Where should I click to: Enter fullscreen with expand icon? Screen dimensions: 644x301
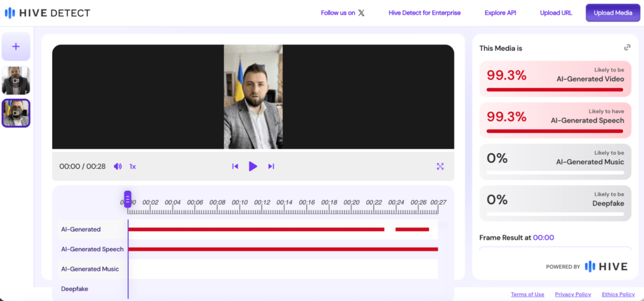pyautogui.click(x=440, y=166)
